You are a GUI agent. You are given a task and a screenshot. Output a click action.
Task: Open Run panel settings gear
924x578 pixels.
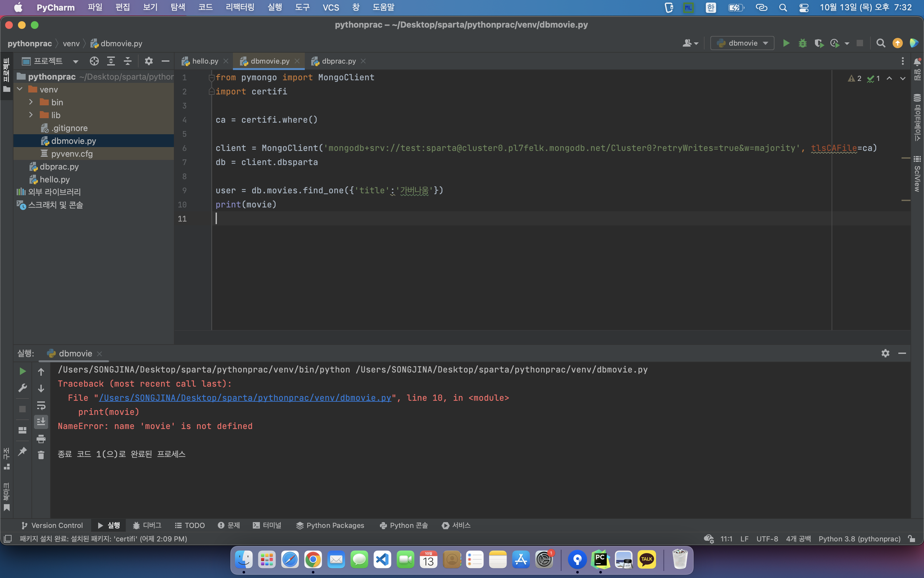885,353
